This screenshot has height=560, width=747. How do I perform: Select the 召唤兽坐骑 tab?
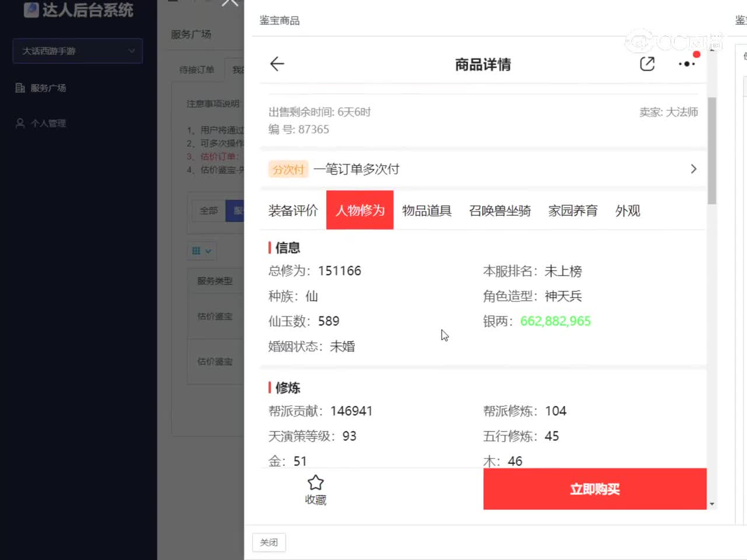click(x=500, y=211)
